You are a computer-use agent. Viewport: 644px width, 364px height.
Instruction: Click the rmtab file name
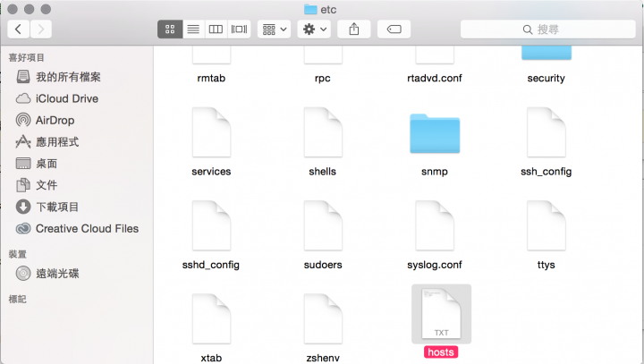[x=211, y=78]
